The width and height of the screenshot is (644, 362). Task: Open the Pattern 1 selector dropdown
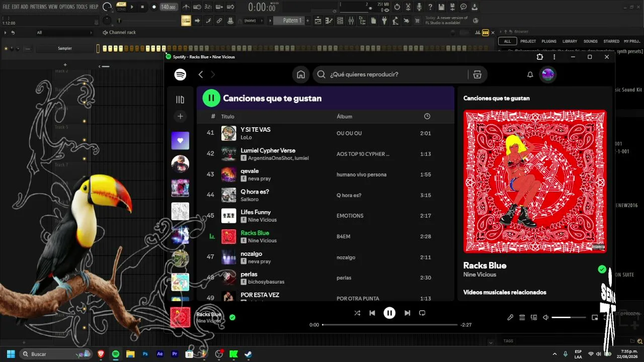click(288, 21)
